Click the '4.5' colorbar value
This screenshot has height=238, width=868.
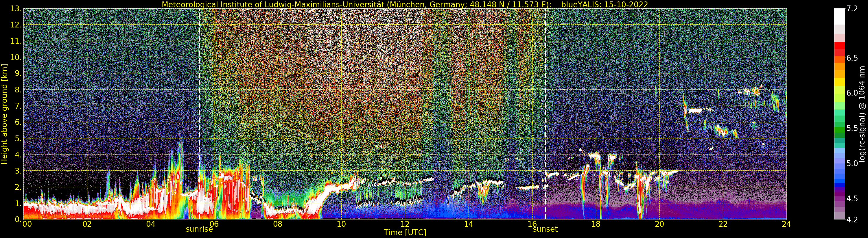(852, 198)
